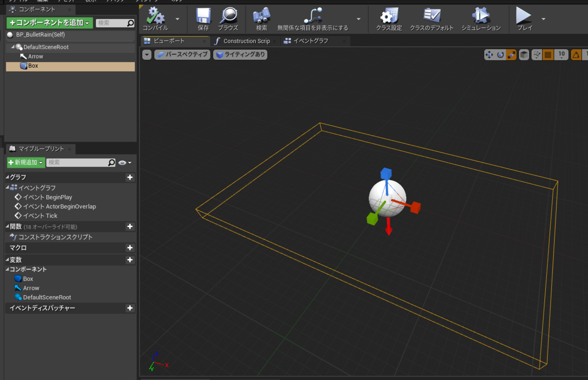Click Event Dispatchers section header
The width and height of the screenshot is (588, 380).
pyautogui.click(x=42, y=308)
